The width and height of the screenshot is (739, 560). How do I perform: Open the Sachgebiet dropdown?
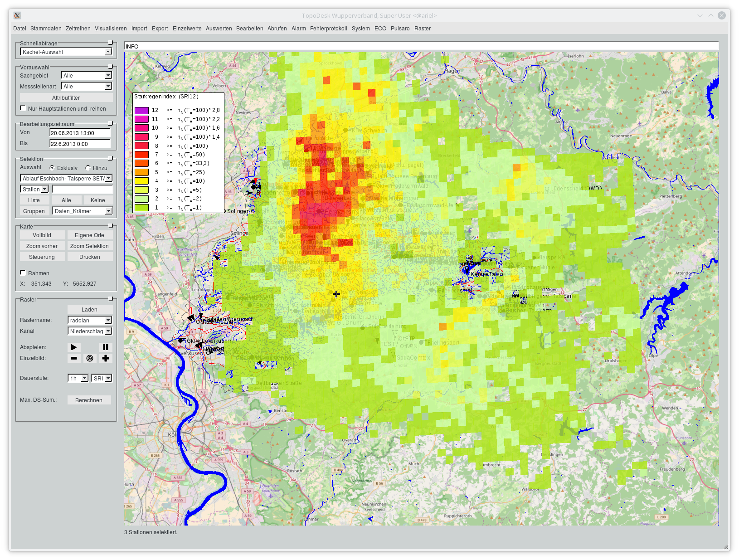87,76
